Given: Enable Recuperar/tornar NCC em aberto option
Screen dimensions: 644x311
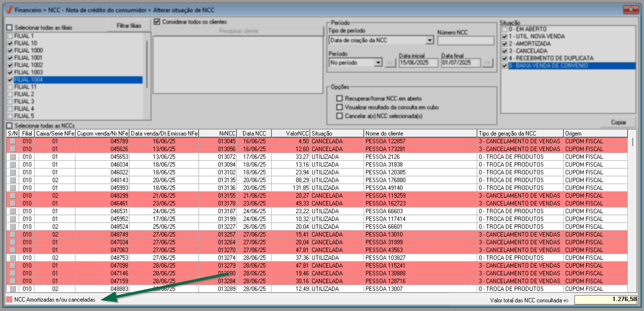Looking at the screenshot, I should [x=339, y=99].
